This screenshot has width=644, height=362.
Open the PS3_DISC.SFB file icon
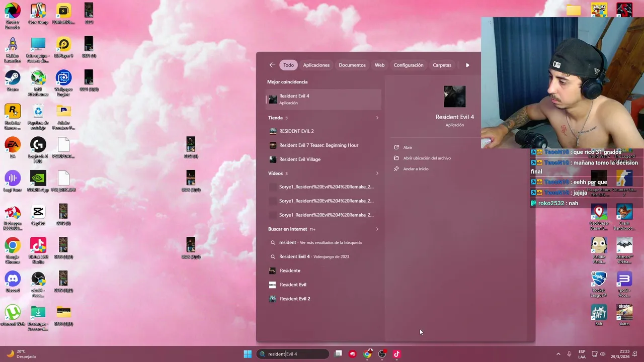point(63,182)
